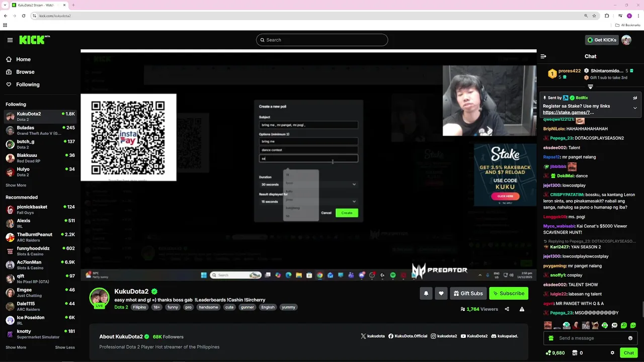Open the butch_g channel in the sidebar
The image size is (644, 362).
click(x=40, y=144)
